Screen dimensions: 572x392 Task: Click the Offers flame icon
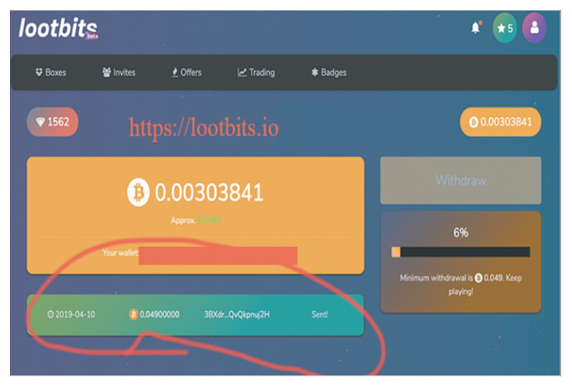(x=175, y=72)
